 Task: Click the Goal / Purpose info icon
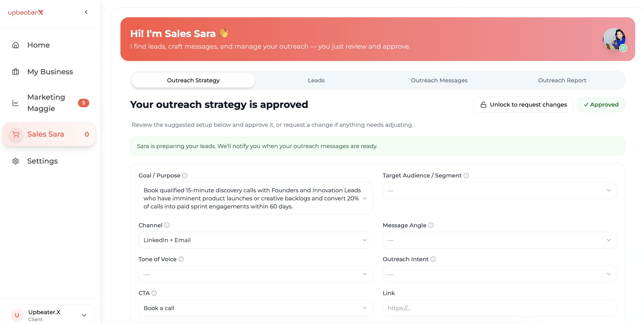[185, 175]
